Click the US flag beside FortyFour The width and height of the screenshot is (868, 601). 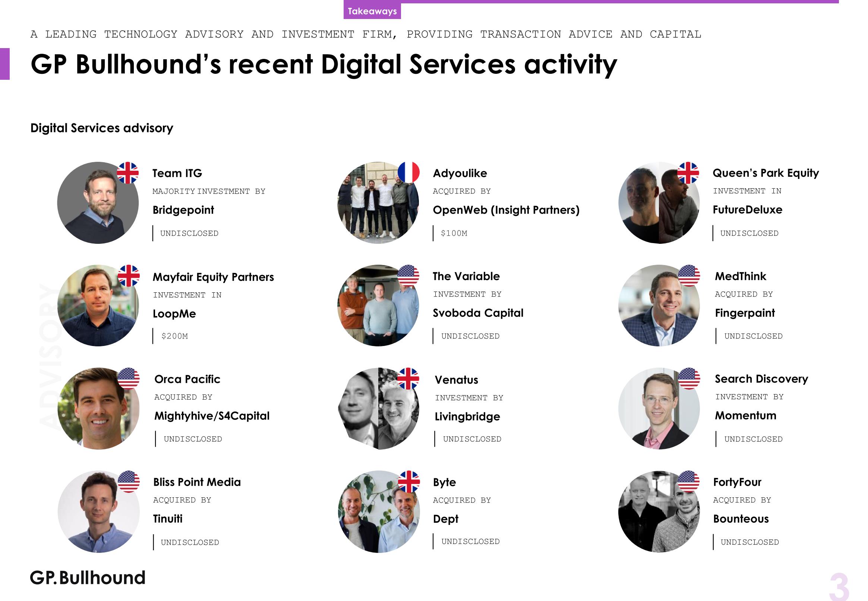point(688,481)
